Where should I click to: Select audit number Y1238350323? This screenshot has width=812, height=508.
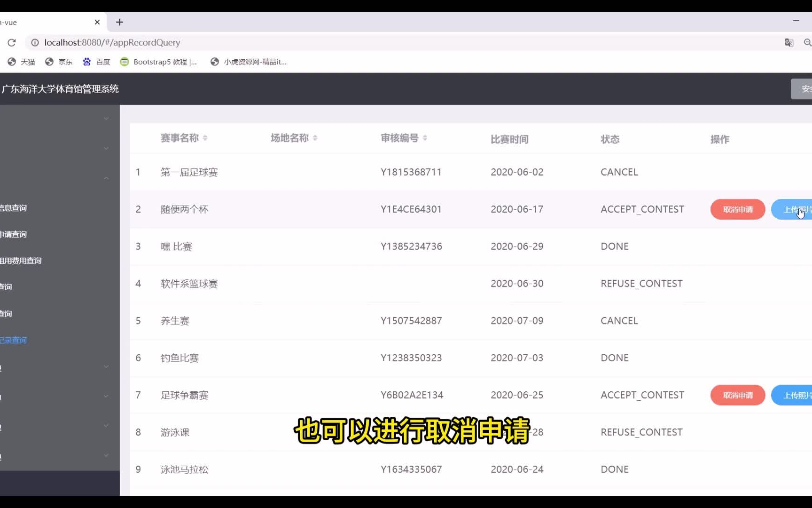pos(411,358)
